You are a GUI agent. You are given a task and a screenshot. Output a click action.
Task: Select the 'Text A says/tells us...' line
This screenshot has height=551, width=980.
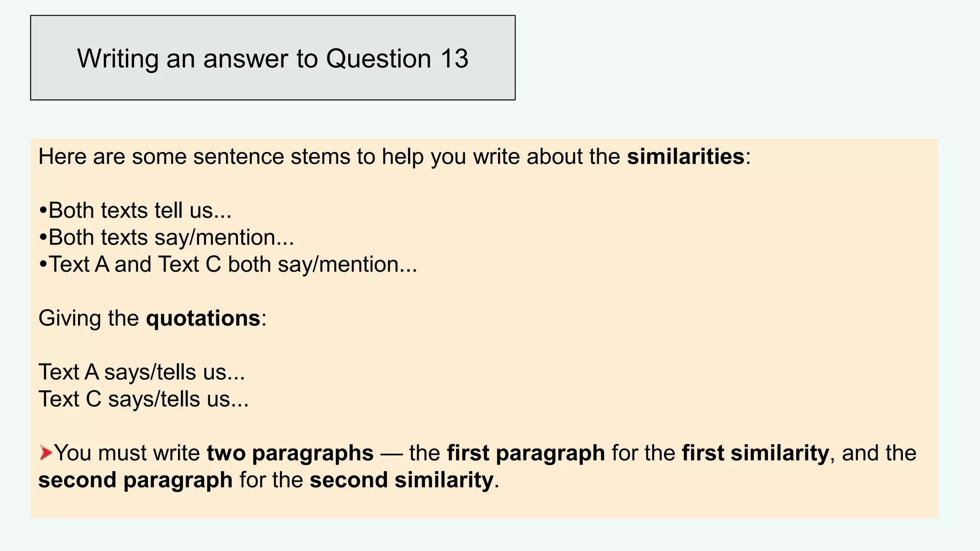pos(142,372)
